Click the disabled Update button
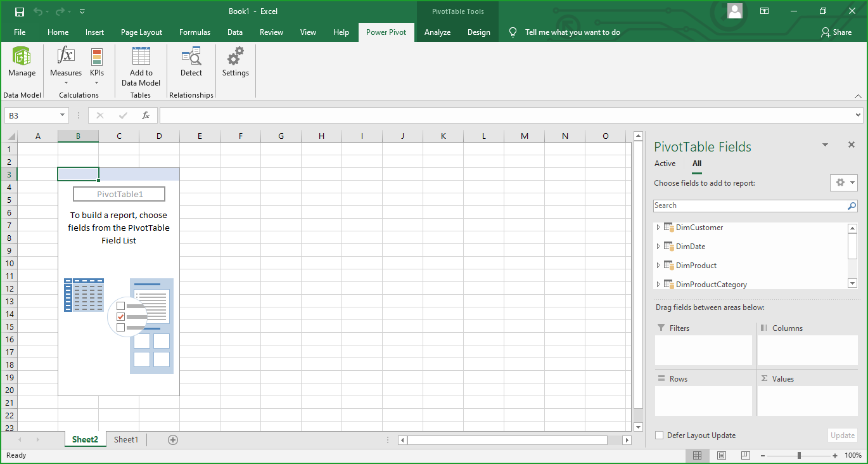The height and width of the screenshot is (464, 868). pyautogui.click(x=843, y=435)
